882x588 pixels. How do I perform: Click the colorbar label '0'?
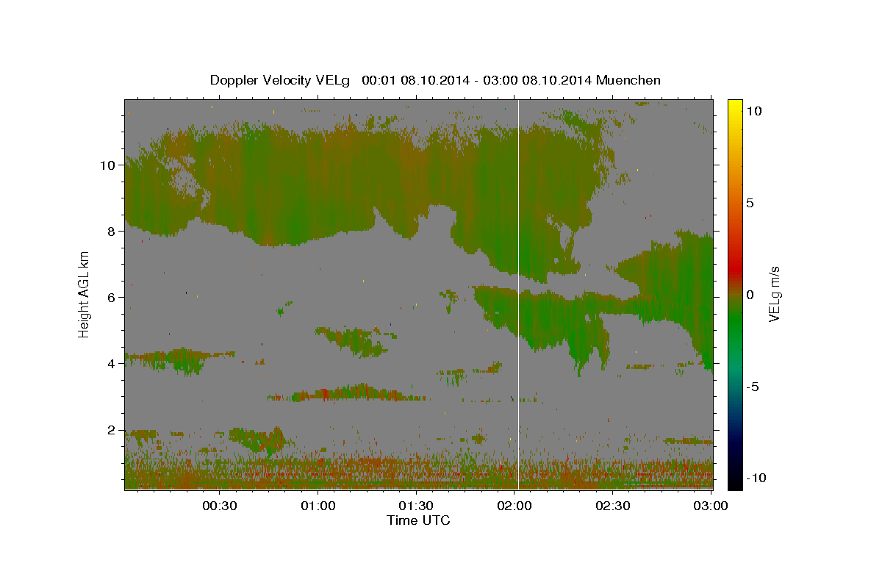[x=750, y=295]
